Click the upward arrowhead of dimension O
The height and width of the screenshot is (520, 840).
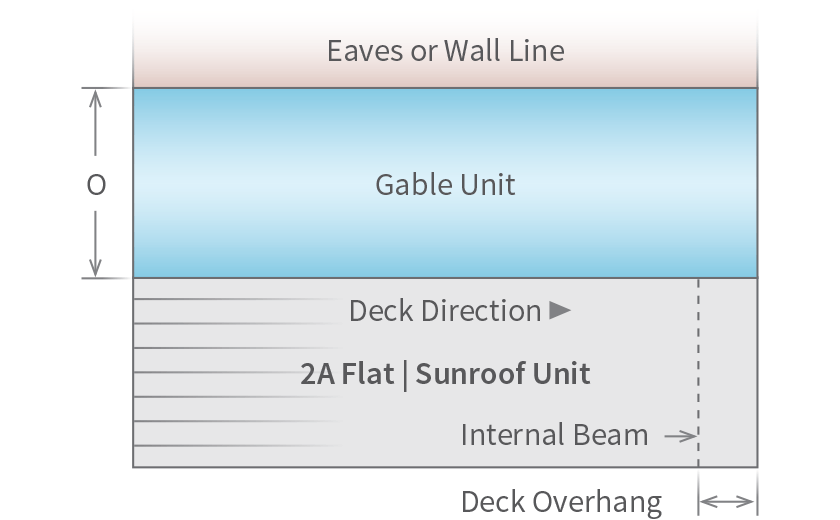pyautogui.click(x=96, y=100)
